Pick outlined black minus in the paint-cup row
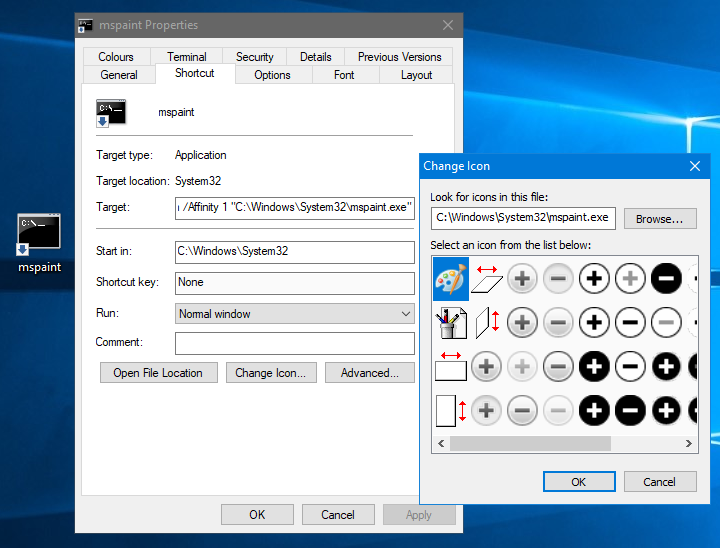The height and width of the screenshot is (548, 720). tap(630, 322)
